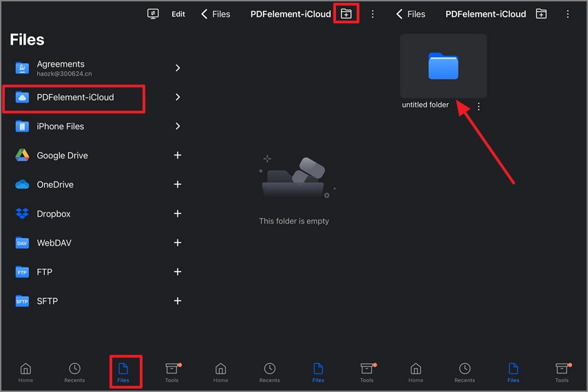588x392 pixels.
Task: Click the Dropbox label
Action: point(54,214)
